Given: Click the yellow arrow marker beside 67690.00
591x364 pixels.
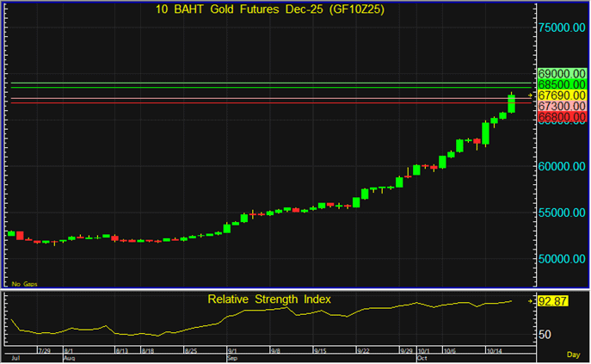Looking at the screenshot, I should click(531, 96).
